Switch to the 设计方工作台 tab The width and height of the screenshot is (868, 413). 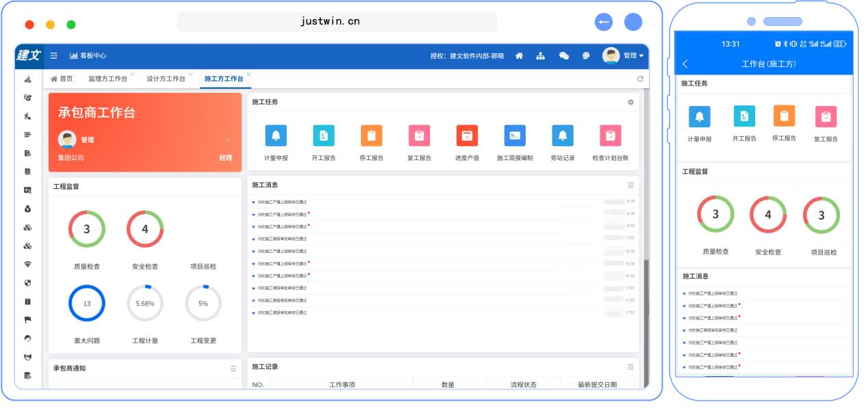[x=166, y=79]
